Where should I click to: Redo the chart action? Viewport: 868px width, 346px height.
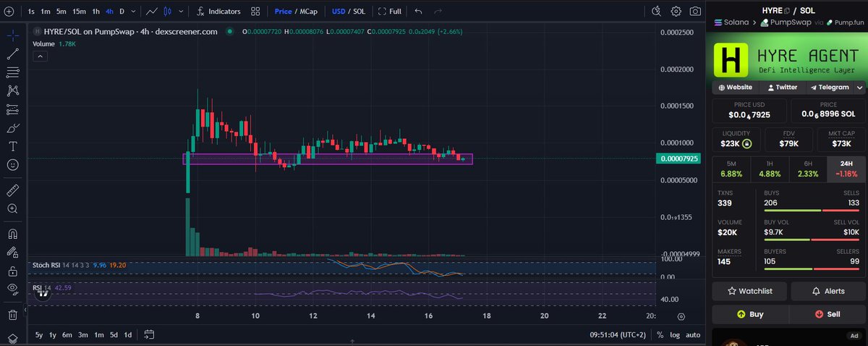[x=438, y=12]
